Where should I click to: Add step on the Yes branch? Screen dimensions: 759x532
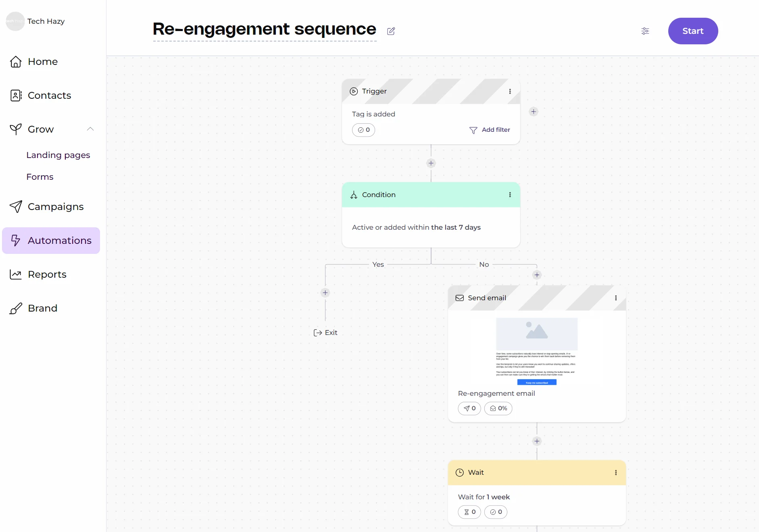point(325,293)
